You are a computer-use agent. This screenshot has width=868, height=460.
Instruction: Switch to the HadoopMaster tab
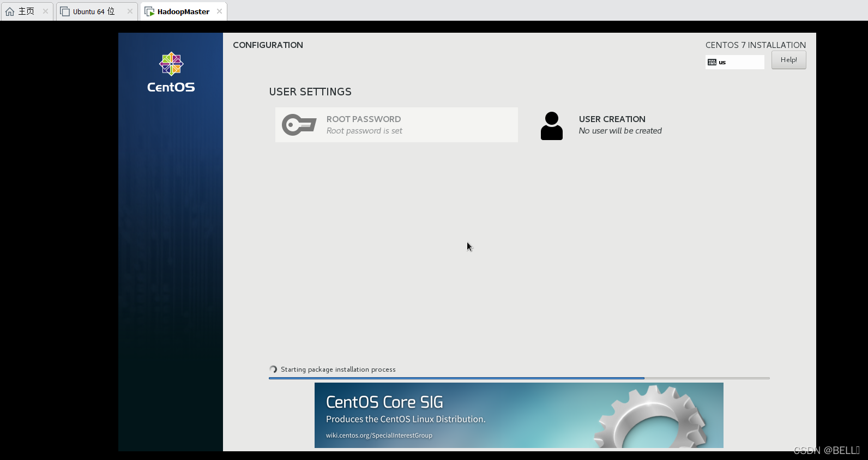(183, 11)
